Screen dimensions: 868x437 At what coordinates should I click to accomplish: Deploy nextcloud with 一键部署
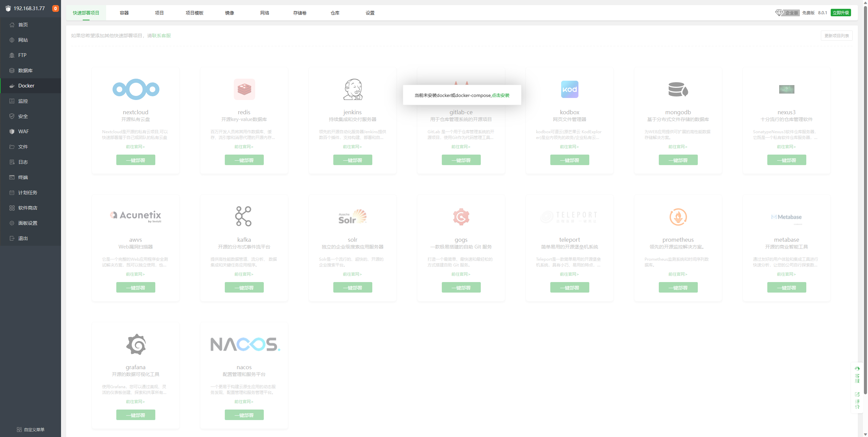coord(136,160)
